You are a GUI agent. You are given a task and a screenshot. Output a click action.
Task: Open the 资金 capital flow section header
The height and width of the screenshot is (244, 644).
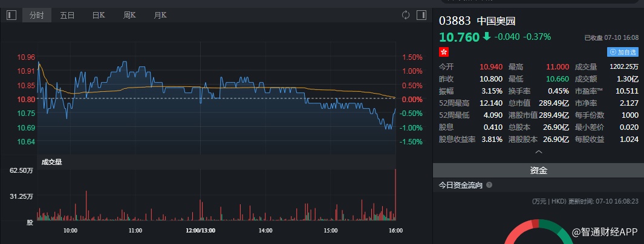[x=538, y=171]
